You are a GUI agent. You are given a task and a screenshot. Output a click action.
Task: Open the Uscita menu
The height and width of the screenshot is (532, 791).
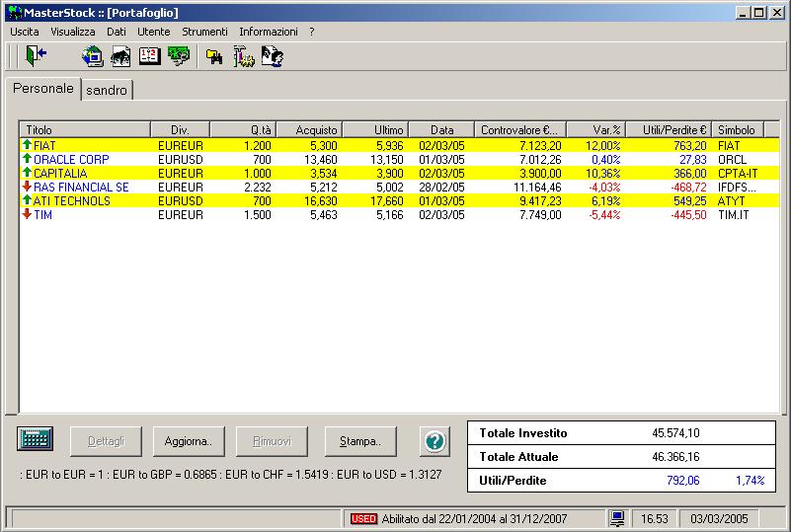click(x=25, y=32)
